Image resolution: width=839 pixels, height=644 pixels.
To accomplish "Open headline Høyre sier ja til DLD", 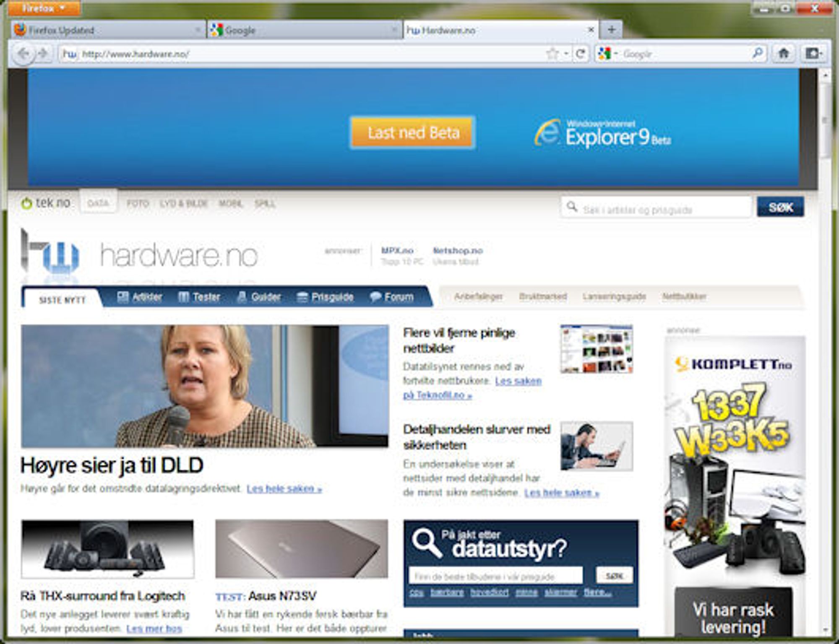I will tap(112, 466).
